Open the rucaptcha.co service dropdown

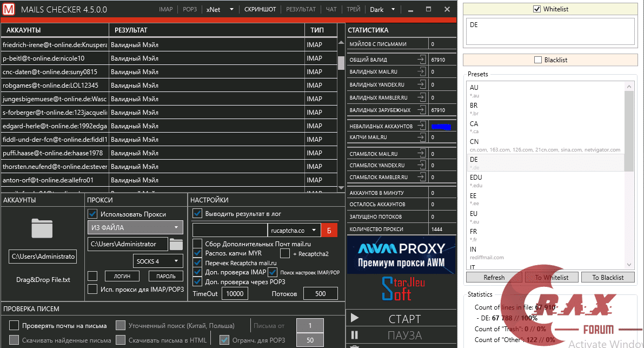[x=295, y=231]
